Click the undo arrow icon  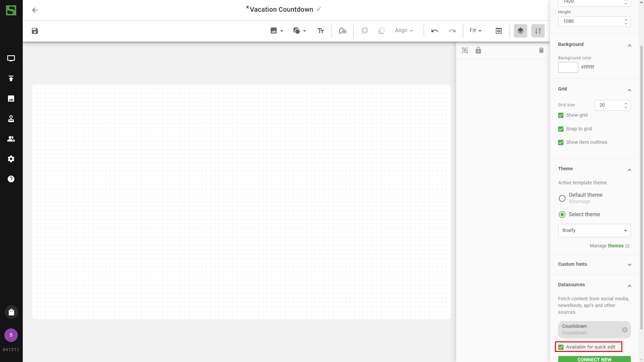point(435,31)
